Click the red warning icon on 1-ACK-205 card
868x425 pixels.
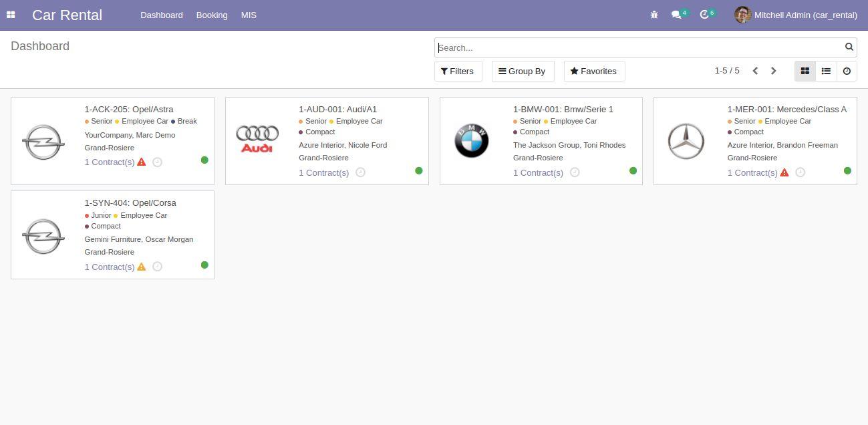pos(142,162)
